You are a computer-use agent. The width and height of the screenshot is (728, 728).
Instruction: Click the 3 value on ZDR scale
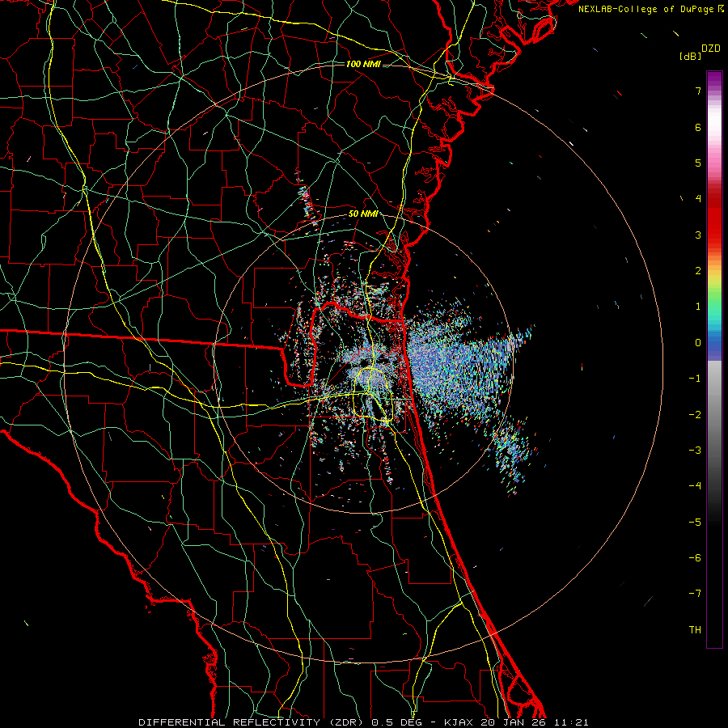(x=698, y=235)
